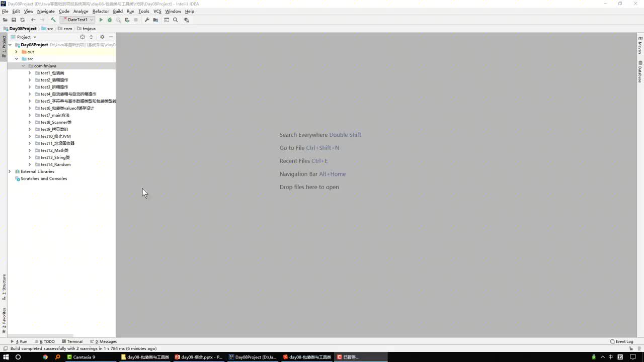This screenshot has height=362, width=644.
Task: Click the Cortana search circle icon
Action: pos(18,357)
